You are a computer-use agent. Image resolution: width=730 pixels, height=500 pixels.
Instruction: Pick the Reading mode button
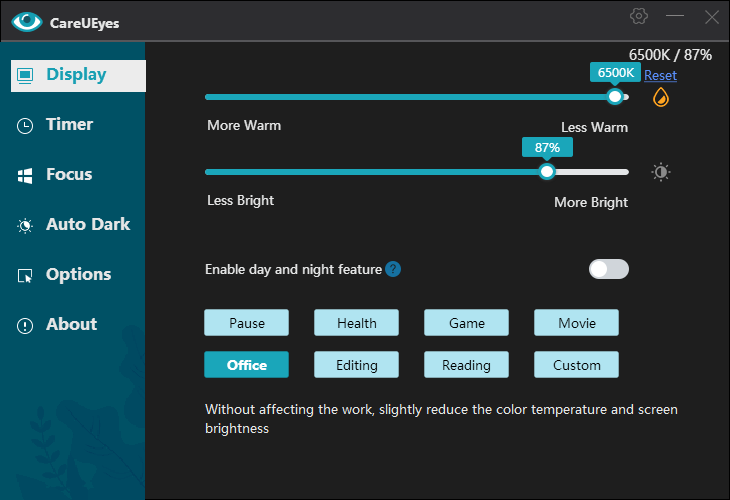point(466,365)
